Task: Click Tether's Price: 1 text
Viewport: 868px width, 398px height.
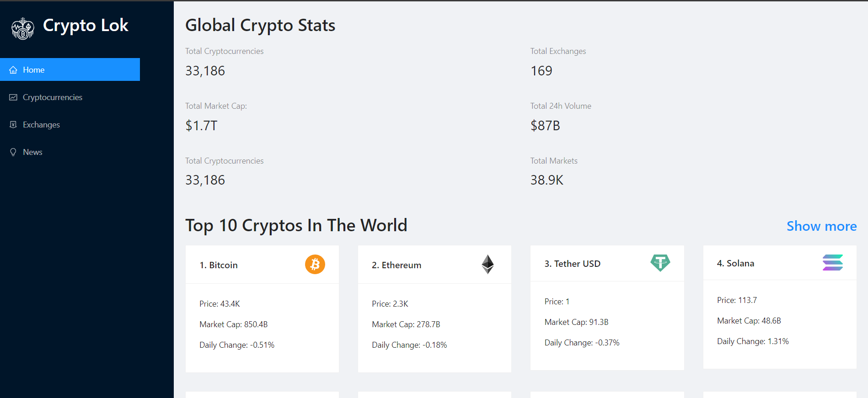Action: [x=557, y=302]
